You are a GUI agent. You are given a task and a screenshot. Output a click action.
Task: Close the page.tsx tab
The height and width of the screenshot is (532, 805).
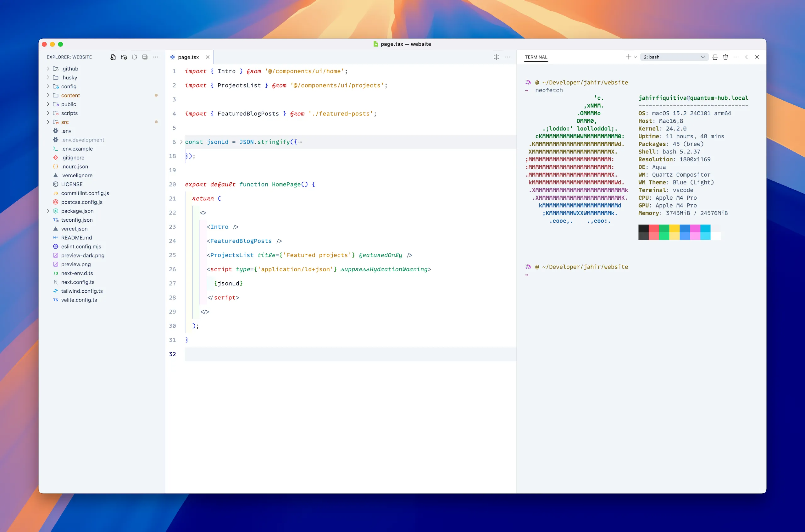pyautogui.click(x=208, y=57)
